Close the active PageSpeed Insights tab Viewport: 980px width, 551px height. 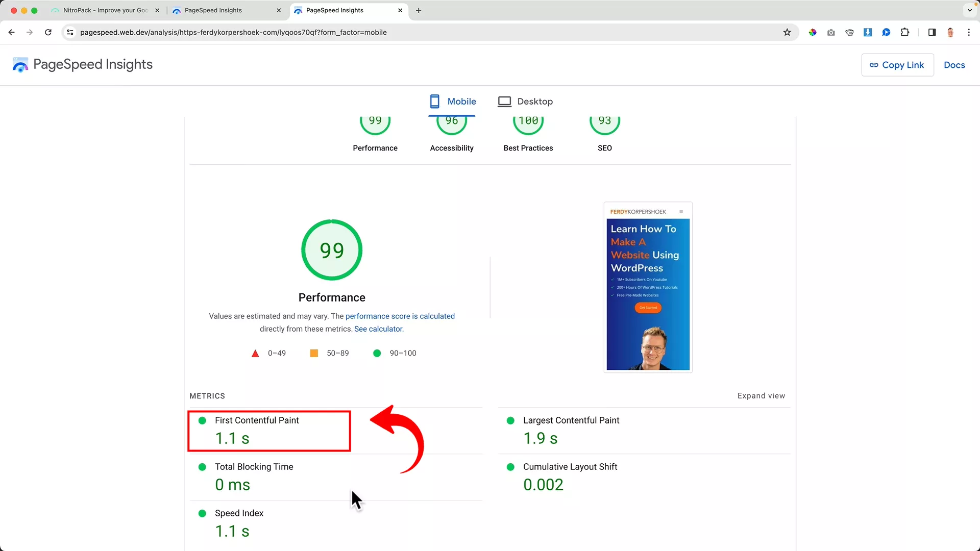[x=400, y=10]
